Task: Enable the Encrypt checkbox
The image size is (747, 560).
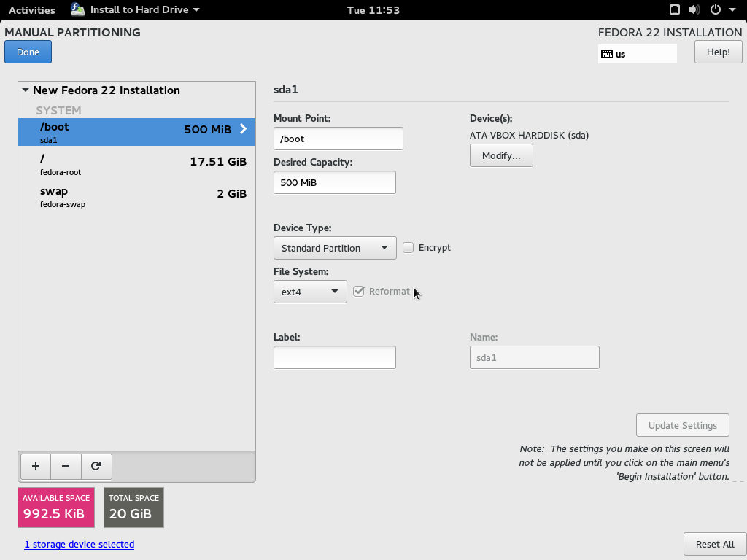Action: (408, 248)
